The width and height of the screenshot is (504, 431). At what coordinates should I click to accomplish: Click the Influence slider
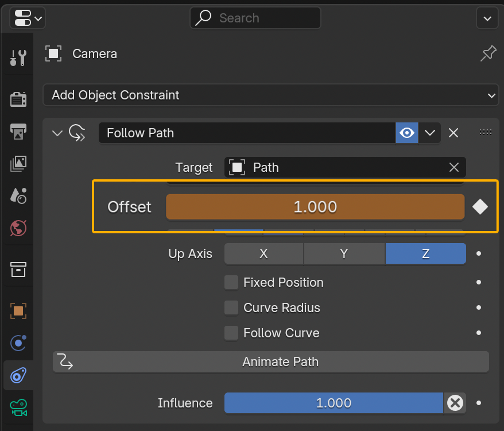334,403
